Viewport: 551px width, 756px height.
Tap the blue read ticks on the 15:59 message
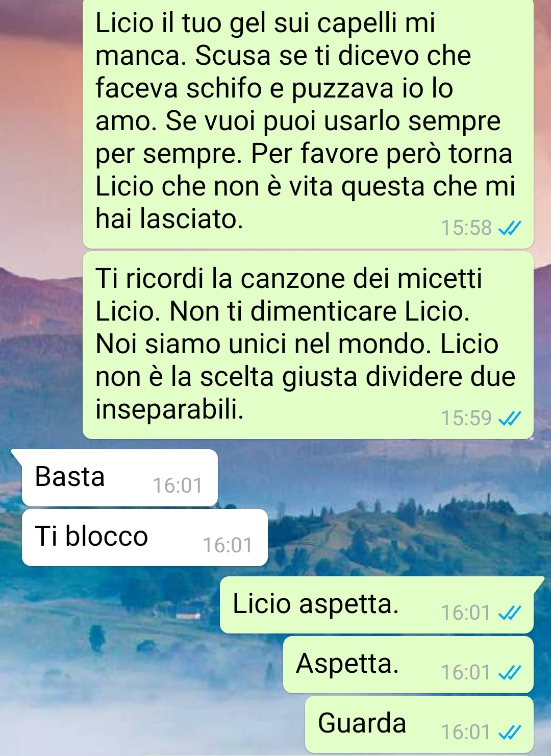509,419
